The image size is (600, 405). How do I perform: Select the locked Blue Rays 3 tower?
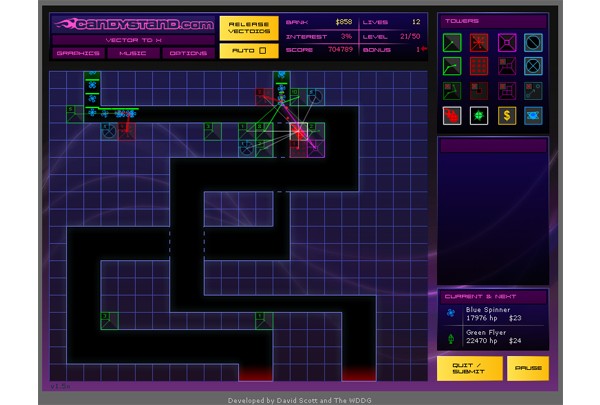tap(533, 91)
